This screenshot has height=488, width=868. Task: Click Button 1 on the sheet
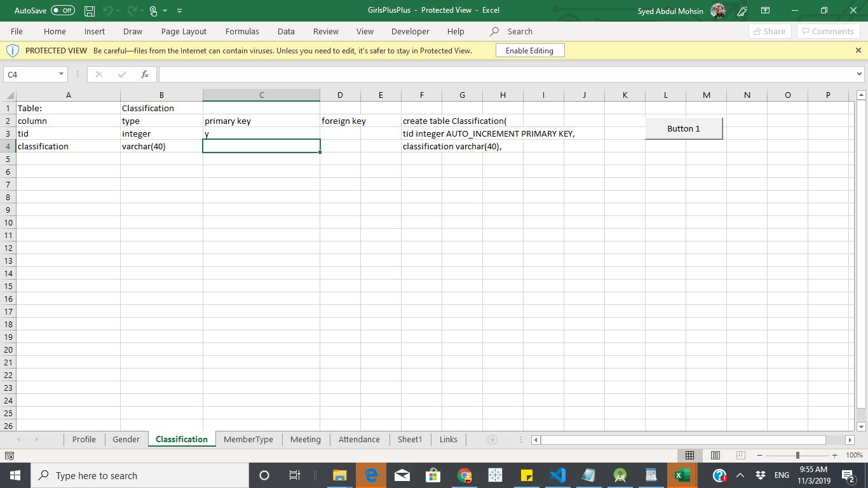point(684,128)
